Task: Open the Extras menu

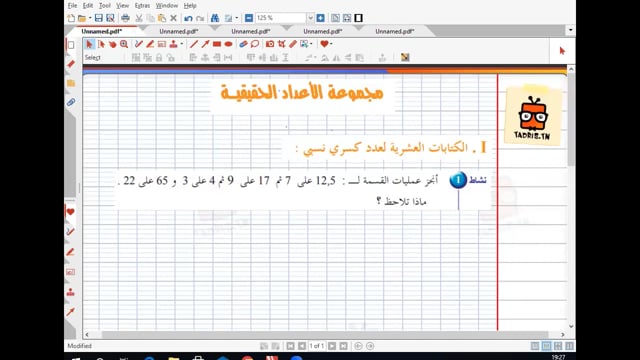Action: coord(142,5)
